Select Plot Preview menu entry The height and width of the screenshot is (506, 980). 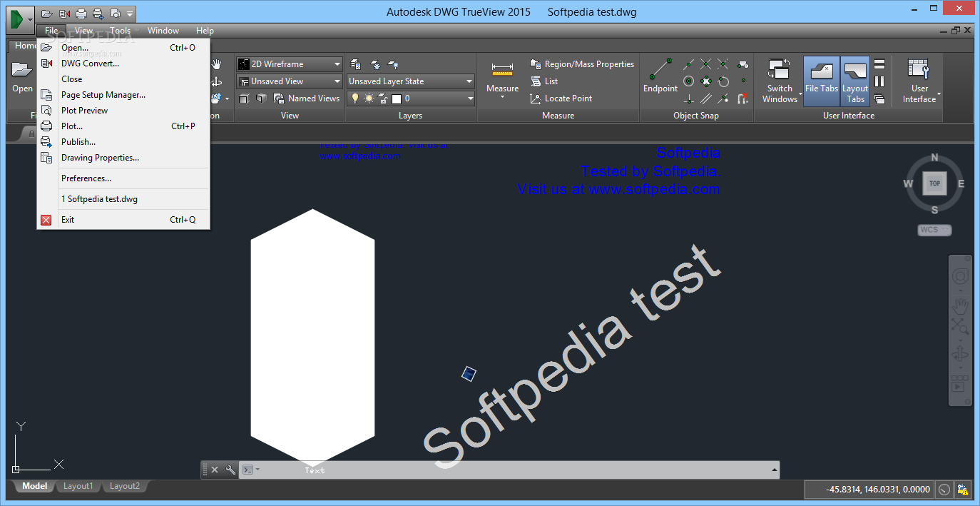tap(123, 111)
